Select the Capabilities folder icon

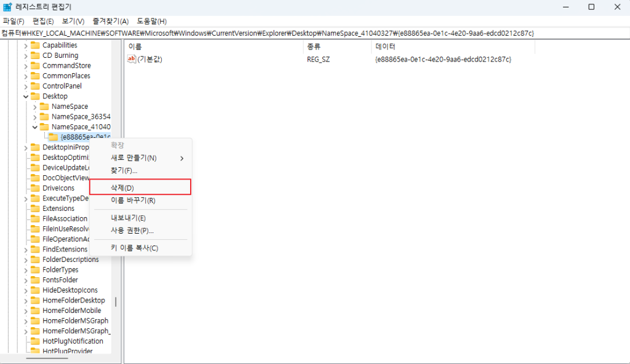click(35, 45)
